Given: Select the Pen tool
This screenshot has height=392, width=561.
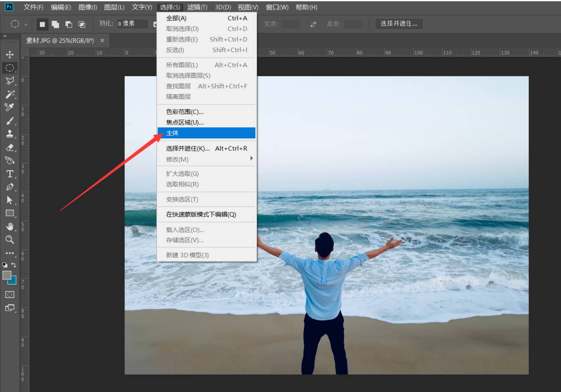Looking at the screenshot, I should [x=10, y=187].
